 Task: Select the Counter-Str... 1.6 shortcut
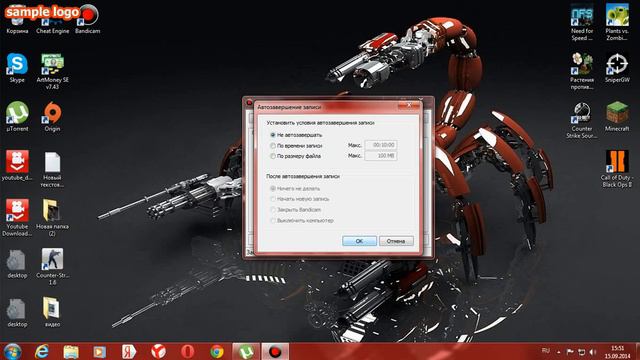pos(52,266)
